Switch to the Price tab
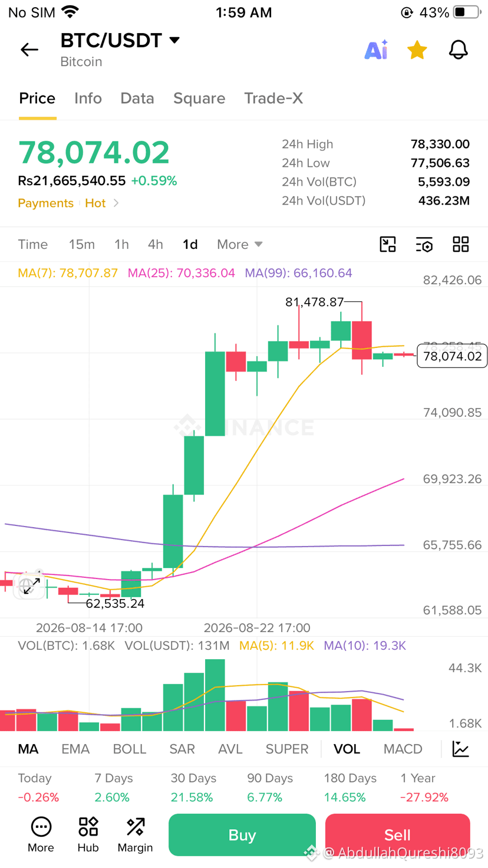The width and height of the screenshot is (488, 868). 37,98
